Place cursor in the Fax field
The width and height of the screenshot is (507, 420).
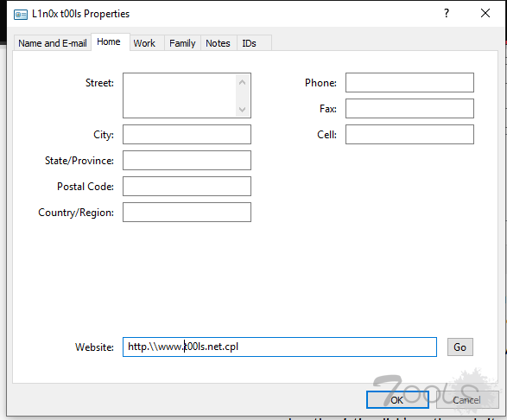(x=409, y=108)
